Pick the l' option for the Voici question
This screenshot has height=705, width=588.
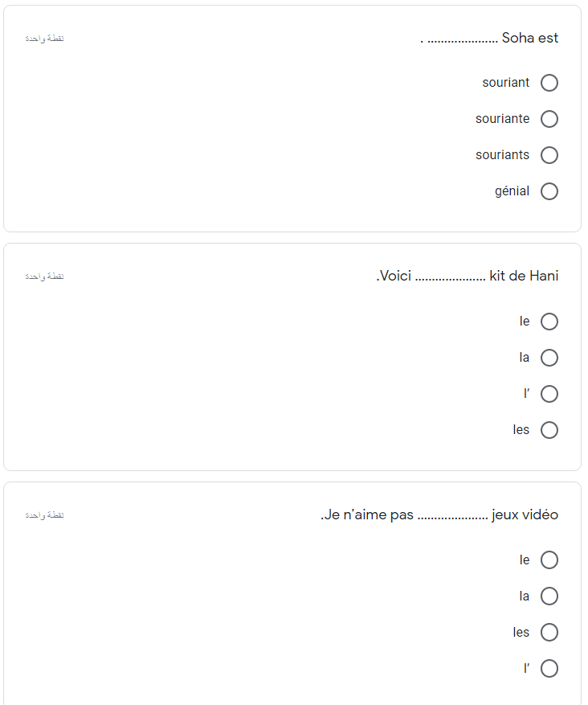point(549,394)
